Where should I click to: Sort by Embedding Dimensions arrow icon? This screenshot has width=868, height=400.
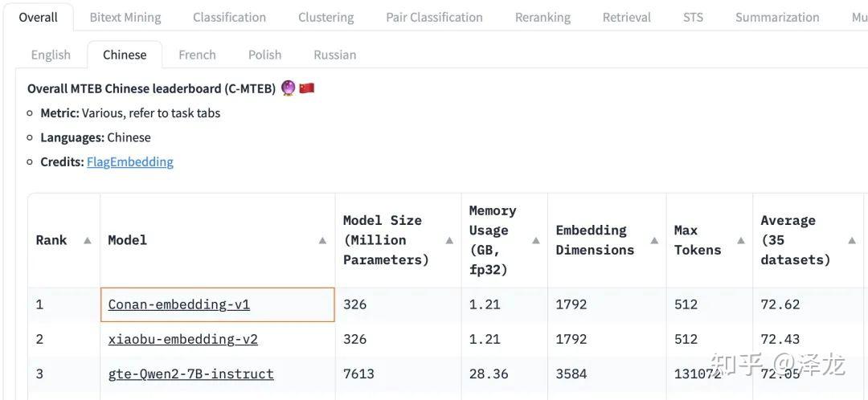click(654, 240)
